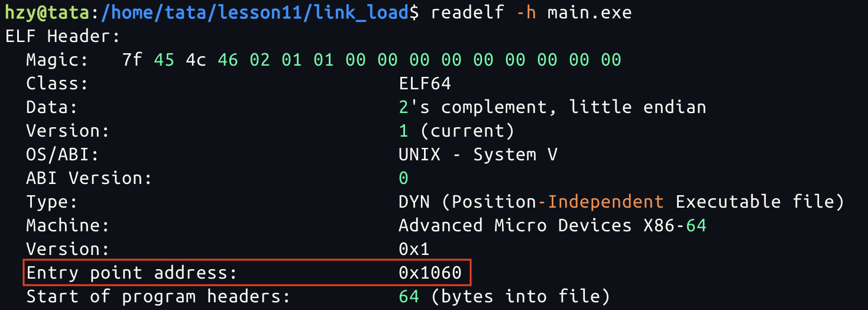Click 'DYN (Position-Independent Executable file)' value
This screenshot has width=868, height=310.
point(621,202)
